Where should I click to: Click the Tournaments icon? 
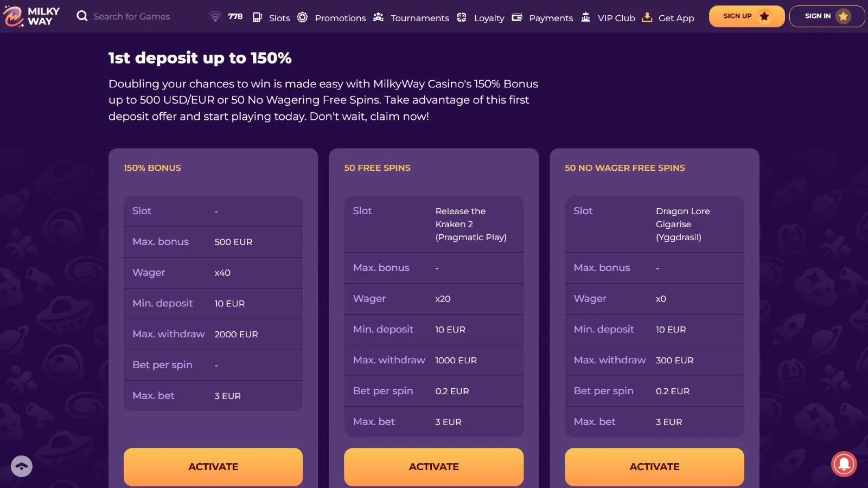point(379,17)
